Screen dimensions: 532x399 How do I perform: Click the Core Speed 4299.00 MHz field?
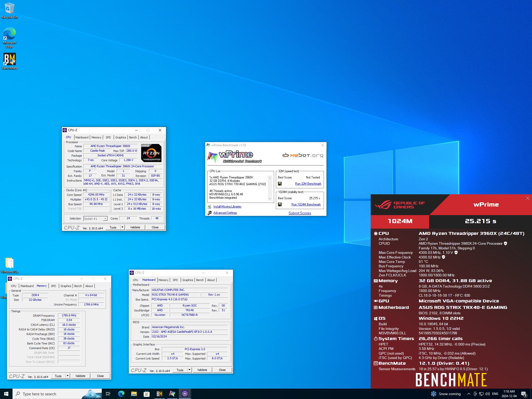tap(96, 195)
